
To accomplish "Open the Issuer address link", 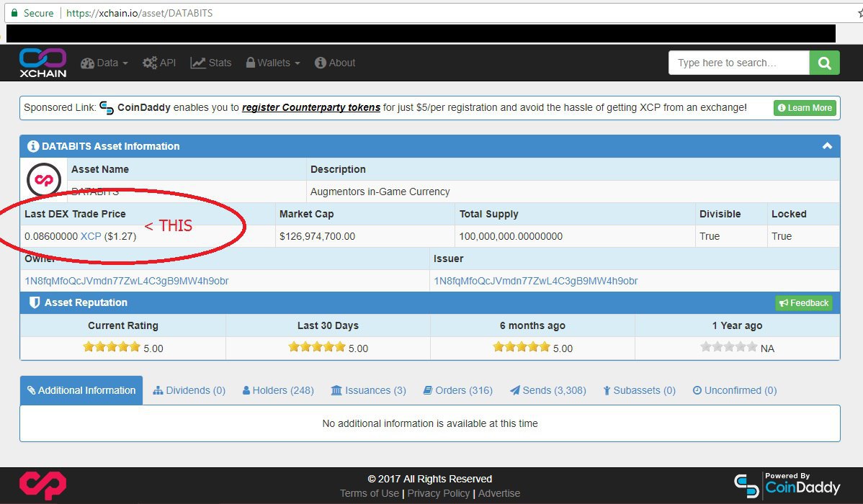I will click(535, 281).
